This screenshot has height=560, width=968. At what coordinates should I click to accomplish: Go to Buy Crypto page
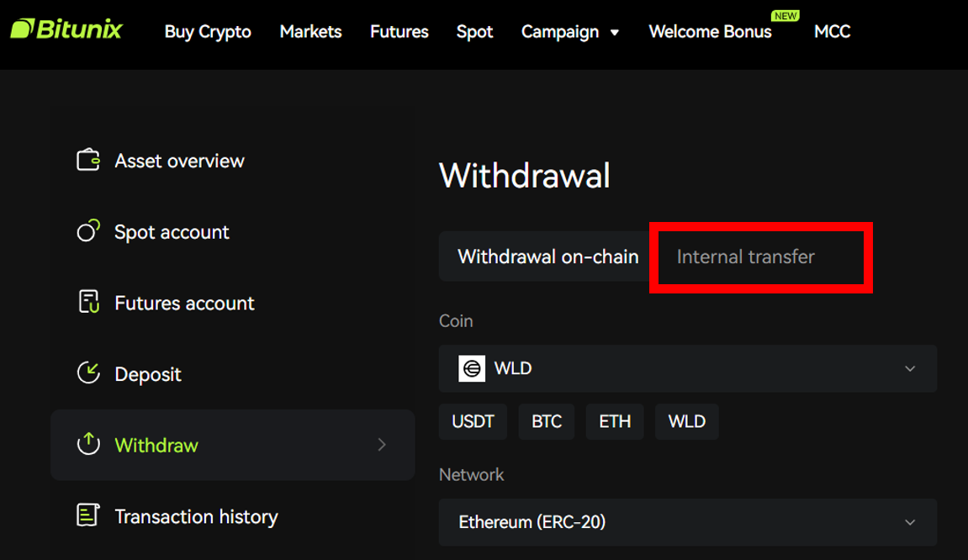(208, 32)
